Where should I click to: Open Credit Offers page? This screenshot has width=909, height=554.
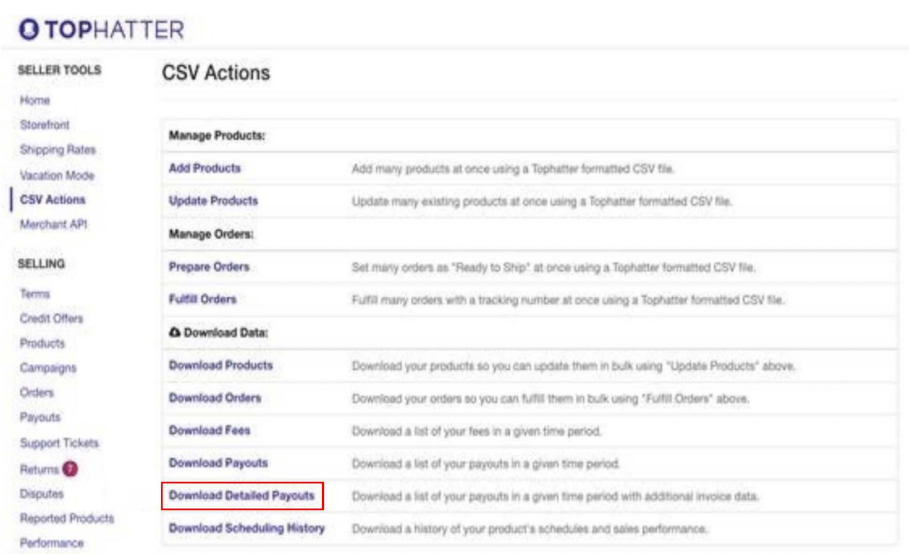tap(52, 318)
